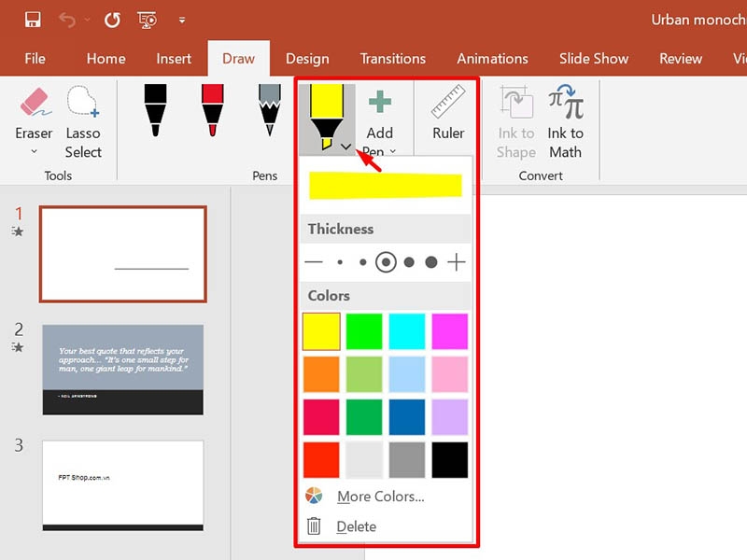
Task: Click slide 1 animation star icon
Action: tap(18, 231)
